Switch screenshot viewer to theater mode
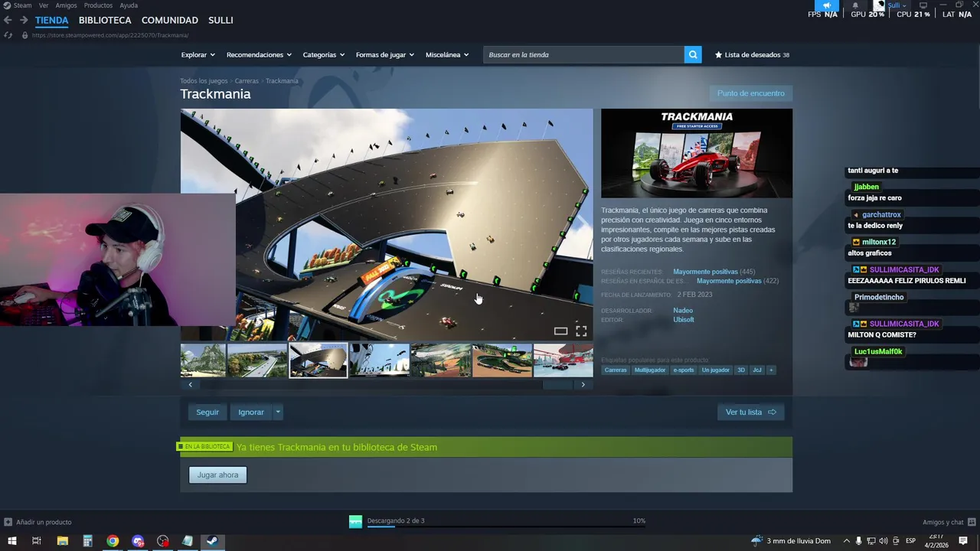Screen dimensions: 980x551 coord(560,331)
